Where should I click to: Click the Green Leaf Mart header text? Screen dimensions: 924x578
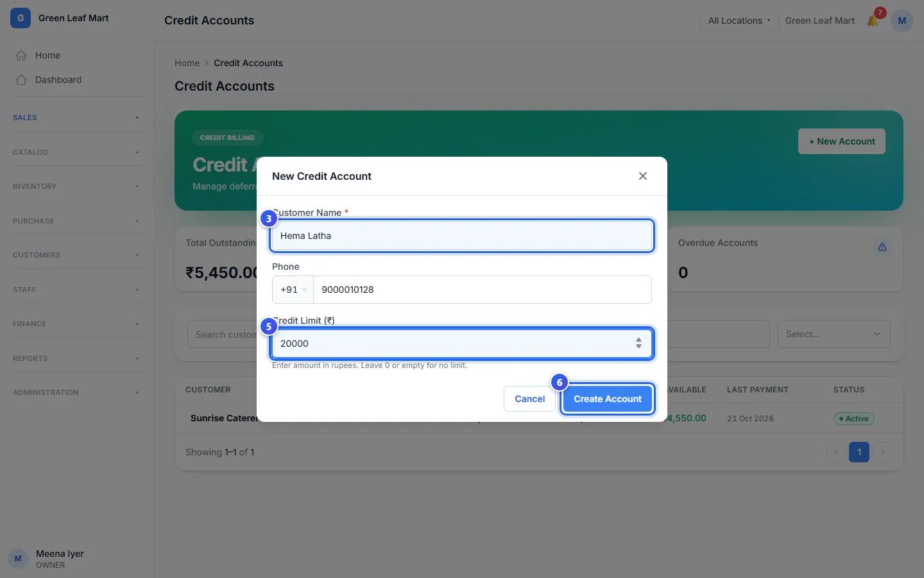click(819, 21)
